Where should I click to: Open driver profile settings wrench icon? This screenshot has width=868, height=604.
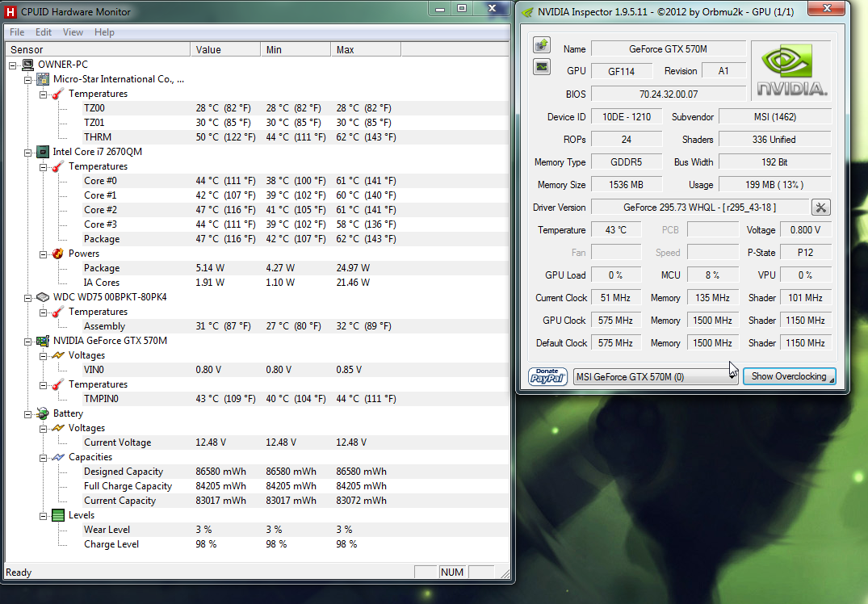[821, 208]
